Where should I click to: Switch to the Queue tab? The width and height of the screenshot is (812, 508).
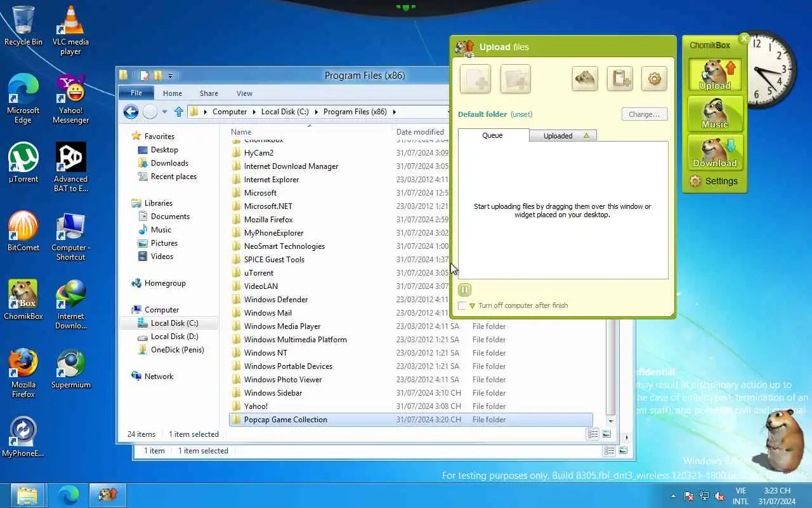[x=493, y=135]
